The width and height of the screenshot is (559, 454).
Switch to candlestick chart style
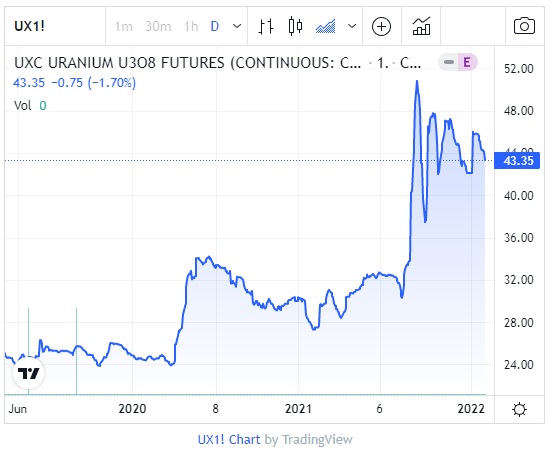[295, 26]
